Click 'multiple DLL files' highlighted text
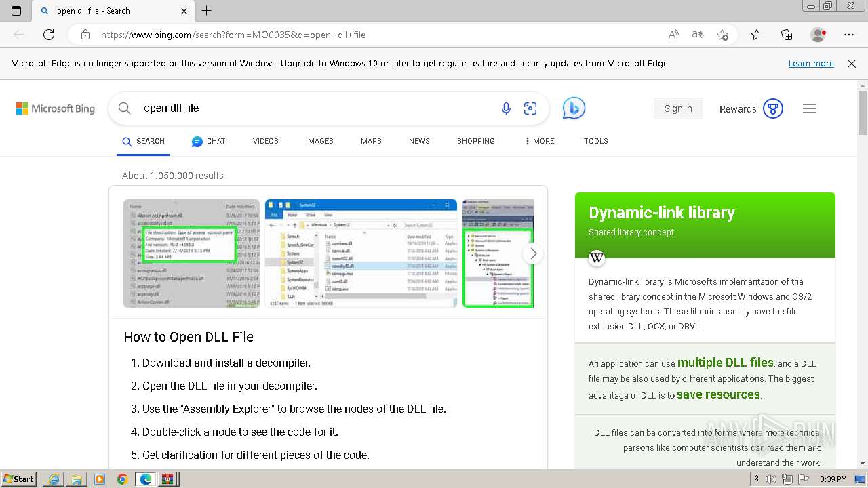The width and height of the screenshot is (868, 488). (726, 363)
